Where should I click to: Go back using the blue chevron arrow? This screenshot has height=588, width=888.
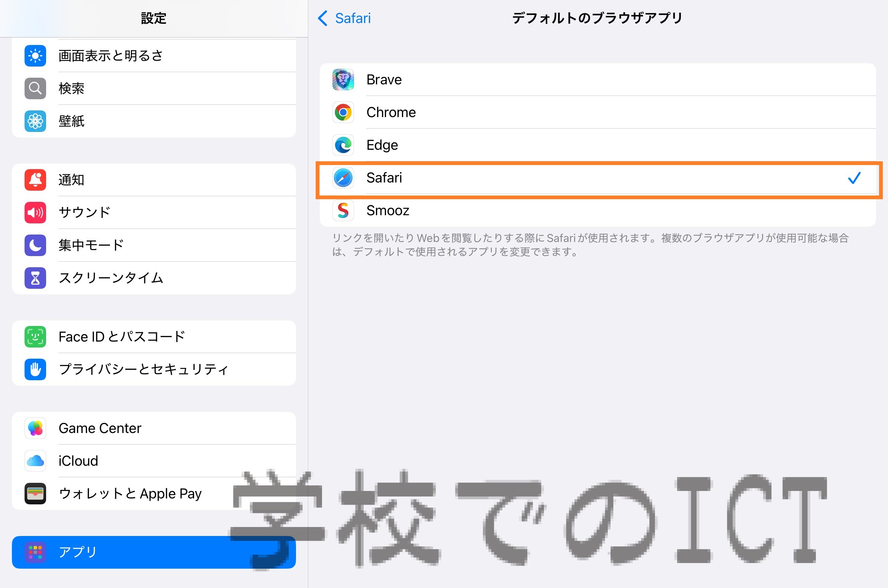click(x=322, y=18)
